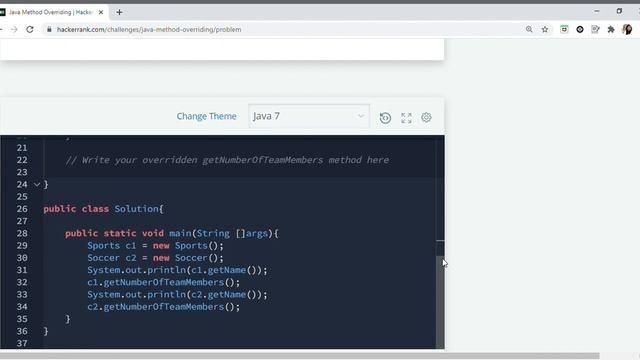640x360 pixels.
Task: Click 'System.out.println(c1.getName());' line
Action: click(x=177, y=270)
